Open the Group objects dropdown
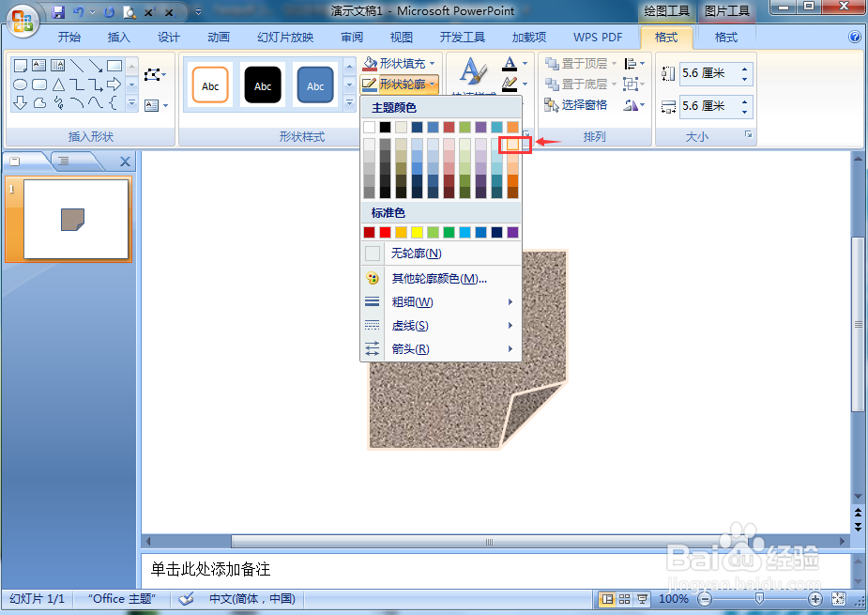The width and height of the screenshot is (868, 615). click(633, 85)
